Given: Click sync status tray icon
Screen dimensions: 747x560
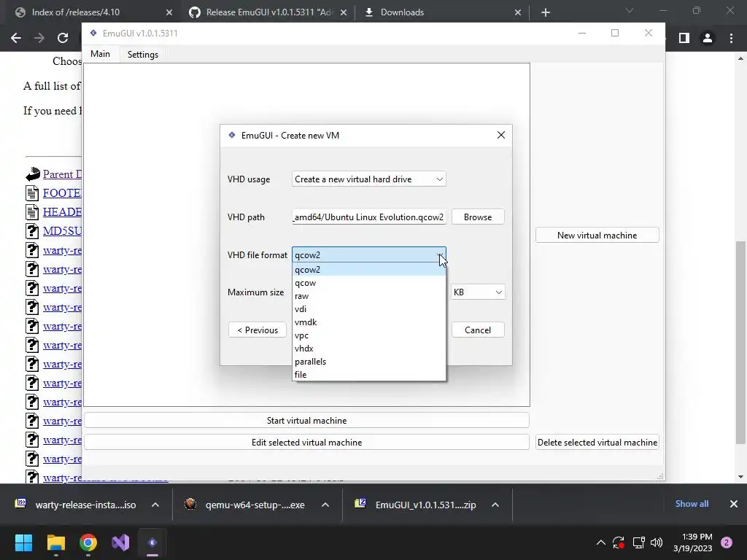Looking at the screenshot, I should 619,542.
